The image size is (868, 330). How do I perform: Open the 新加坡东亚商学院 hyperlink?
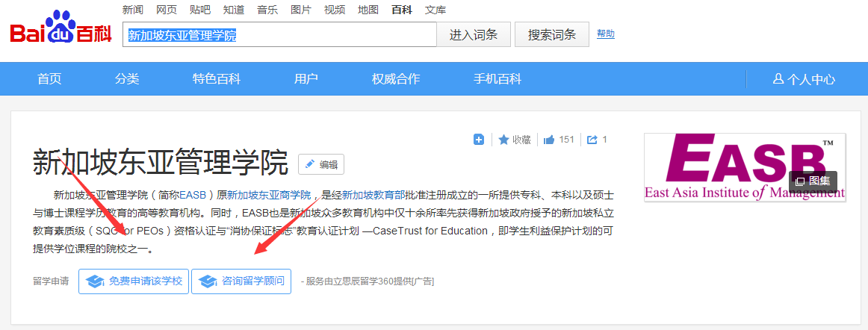pos(269,195)
